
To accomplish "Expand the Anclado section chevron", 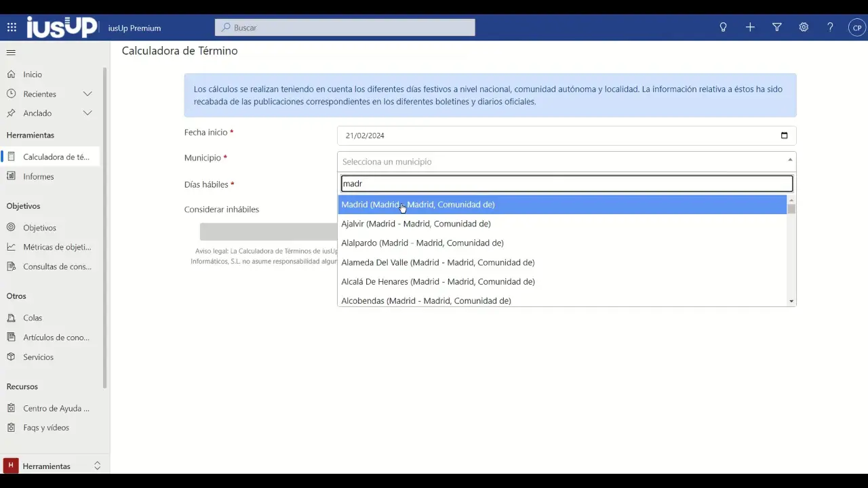I will coord(87,113).
